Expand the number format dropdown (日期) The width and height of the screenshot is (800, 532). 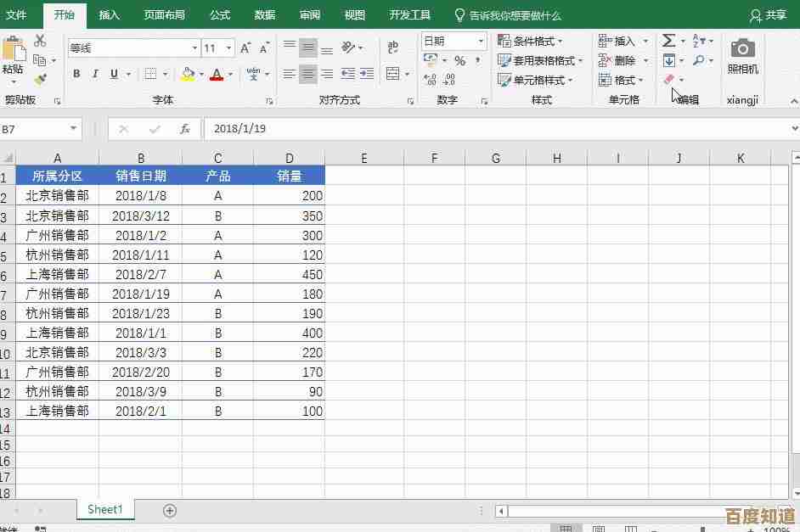pyautogui.click(x=481, y=41)
